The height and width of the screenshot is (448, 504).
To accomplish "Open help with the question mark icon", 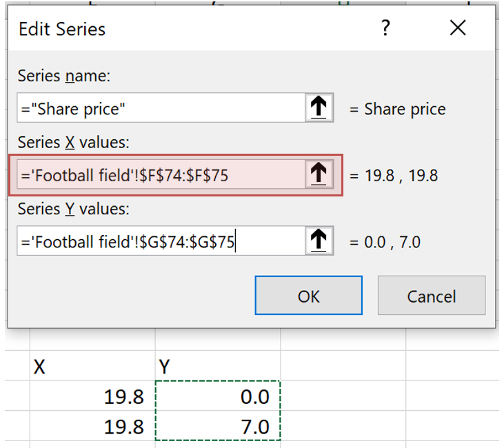I will 385,28.
